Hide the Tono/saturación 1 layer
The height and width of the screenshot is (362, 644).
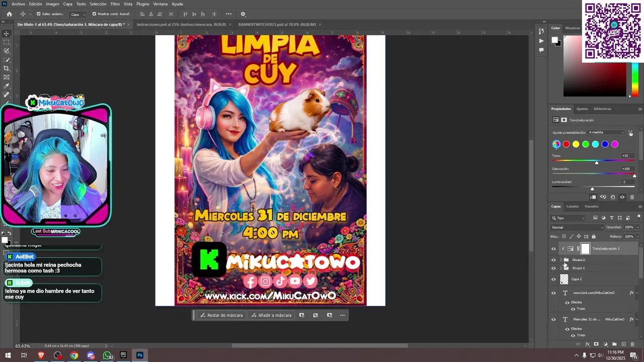553,248
